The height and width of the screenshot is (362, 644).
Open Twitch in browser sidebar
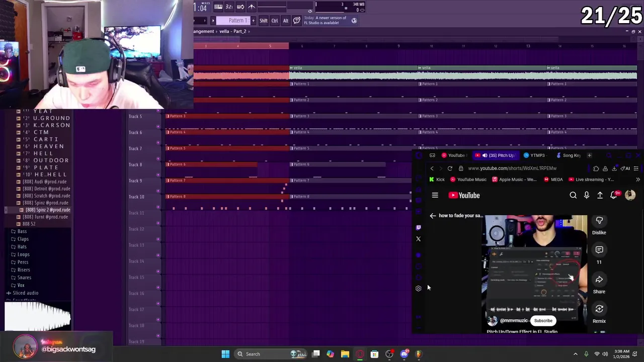click(418, 227)
